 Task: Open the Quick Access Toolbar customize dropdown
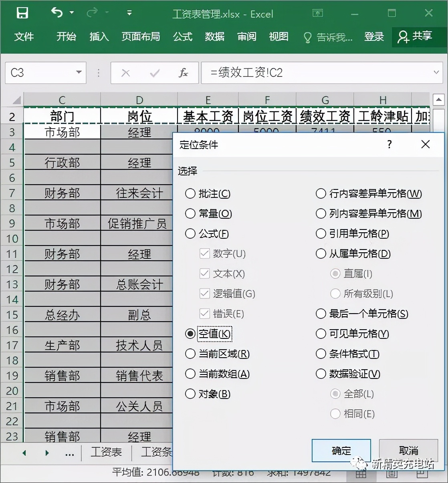(129, 12)
